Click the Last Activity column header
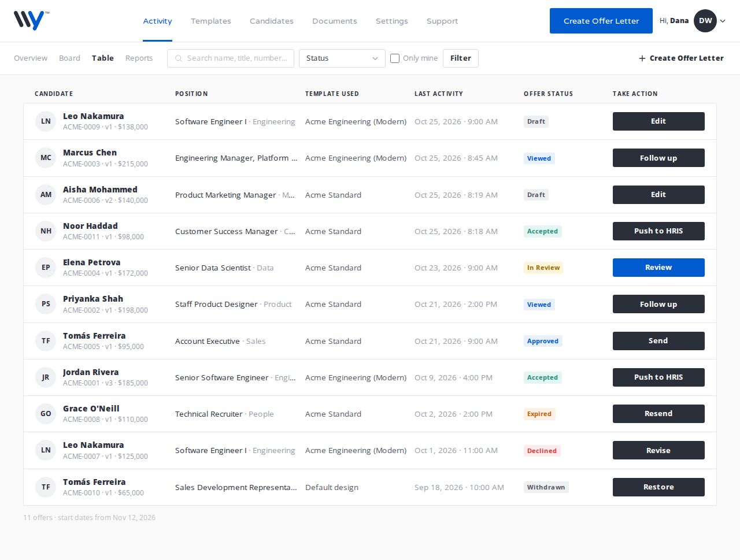The height and width of the screenshot is (560, 740). pos(438,94)
